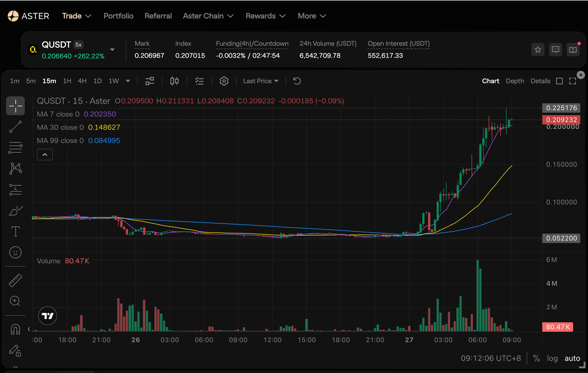Open the More menu
Viewport: 588px width, 373px height.
(312, 16)
